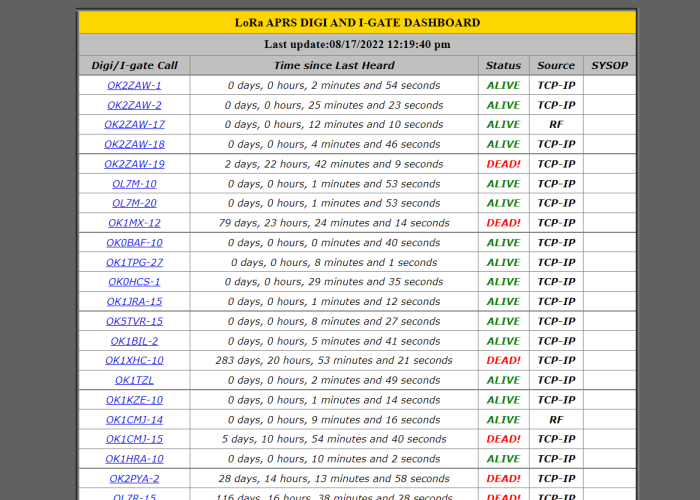Click the Digi/I-gate Call column header
Image resolution: width=700 pixels, height=500 pixels.
[x=134, y=66]
